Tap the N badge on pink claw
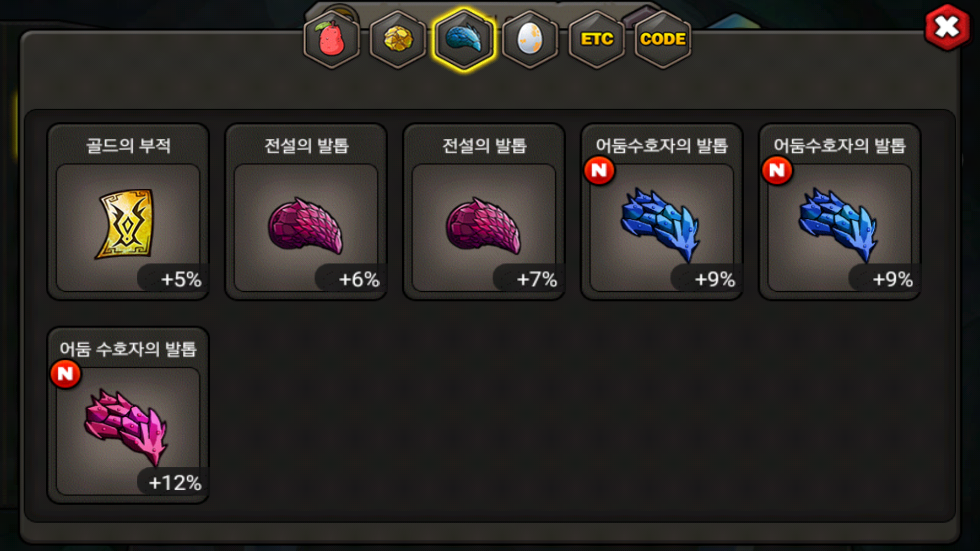The height and width of the screenshot is (551, 980). click(65, 374)
